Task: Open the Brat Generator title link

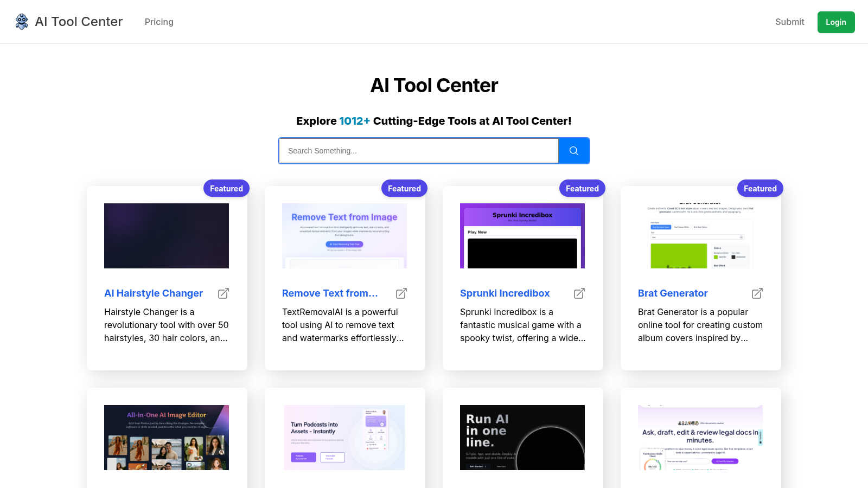Action: tap(673, 293)
